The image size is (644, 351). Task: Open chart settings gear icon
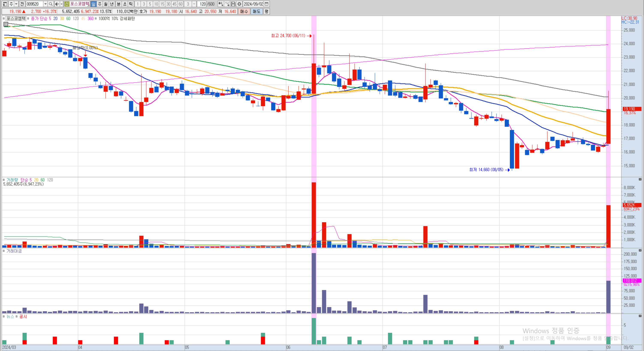239,4
